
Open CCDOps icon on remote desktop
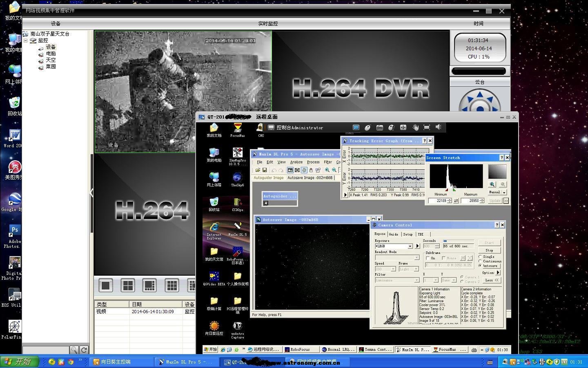(x=237, y=204)
